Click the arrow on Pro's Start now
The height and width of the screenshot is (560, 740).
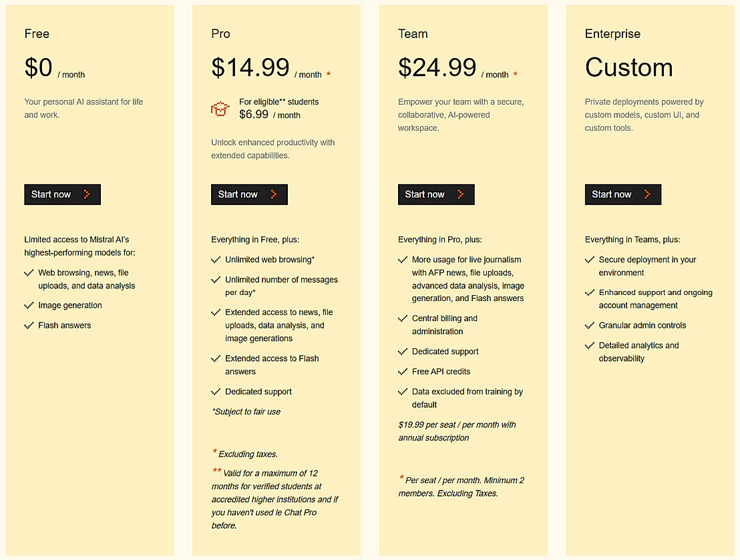(x=274, y=194)
